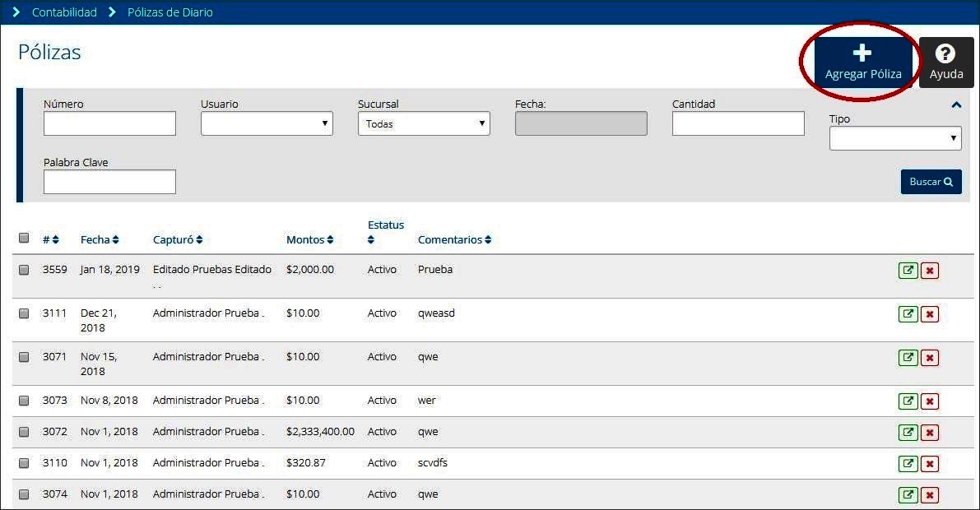
Task: Click comment qweasd
Action: 436,313
